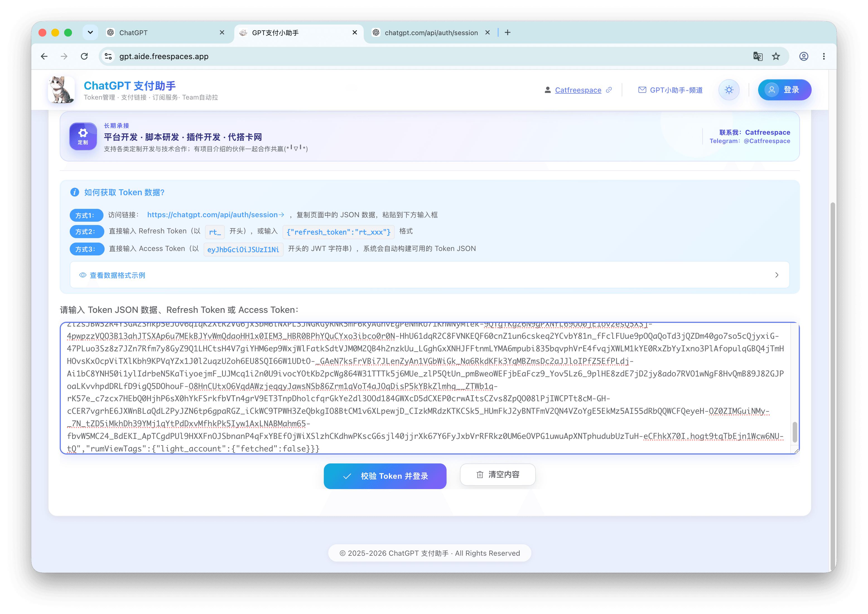Click the cat mascot logo
Viewport: 868px width, 614px height.
pyautogui.click(x=61, y=90)
